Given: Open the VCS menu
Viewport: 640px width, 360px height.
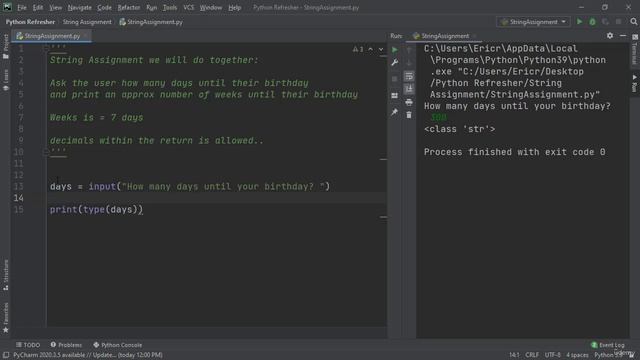Looking at the screenshot, I should [189, 7].
